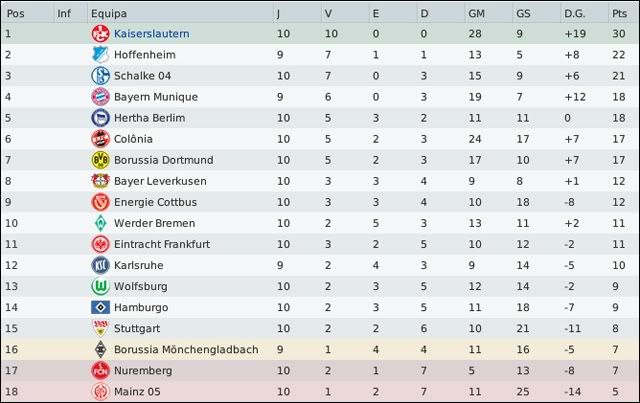Screen dimensions: 640x403
Task: Click the Pos column header
Action: 16,13
